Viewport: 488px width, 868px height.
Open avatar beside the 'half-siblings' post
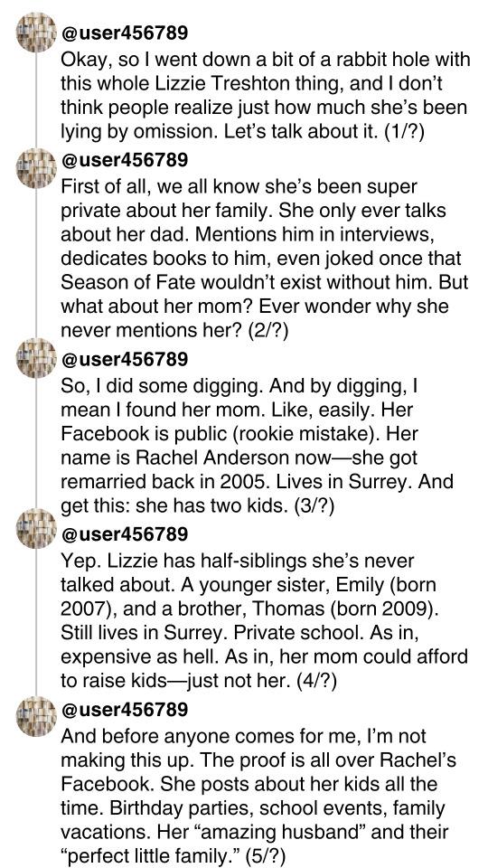pos(36,529)
